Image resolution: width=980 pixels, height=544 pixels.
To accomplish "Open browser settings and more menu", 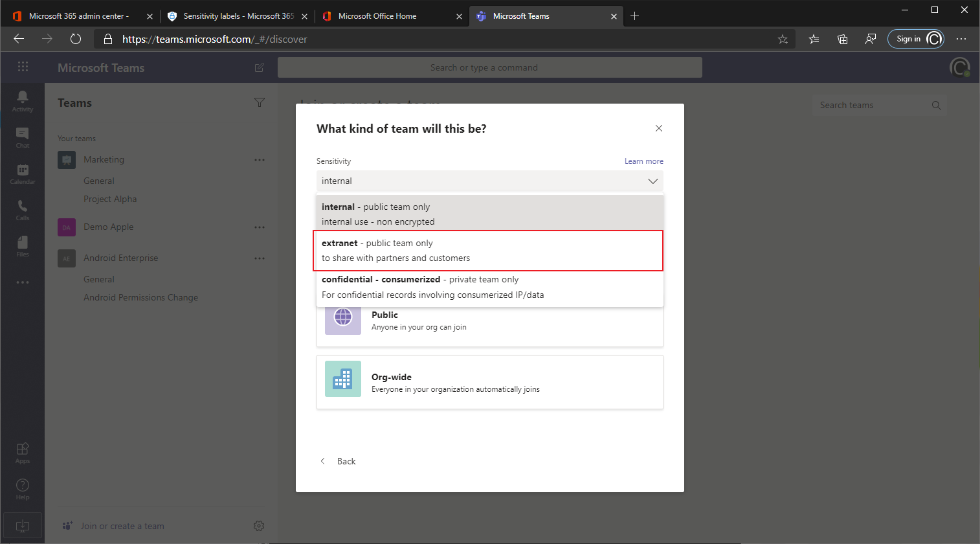I will (961, 40).
